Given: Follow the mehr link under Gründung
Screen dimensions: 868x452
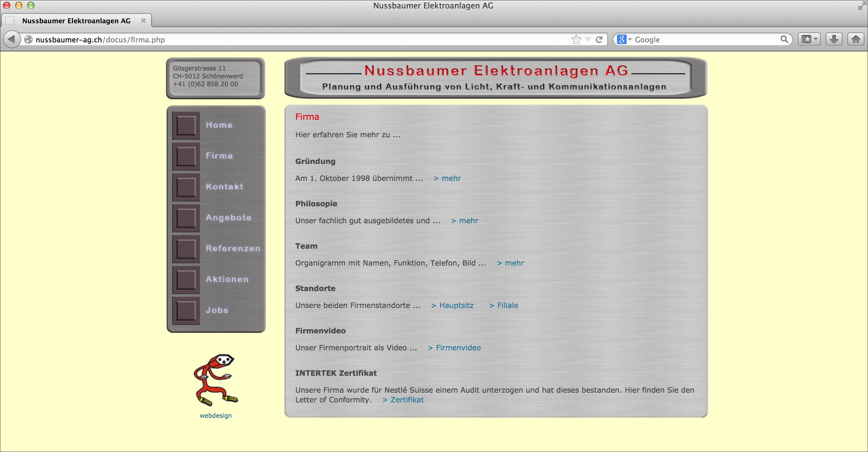Looking at the screenshot, I should pos(447,178).
